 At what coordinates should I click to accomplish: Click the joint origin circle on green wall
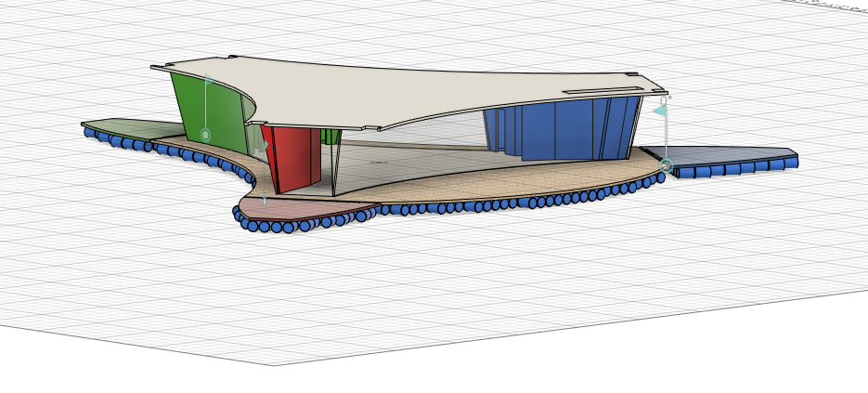point(205,135)
